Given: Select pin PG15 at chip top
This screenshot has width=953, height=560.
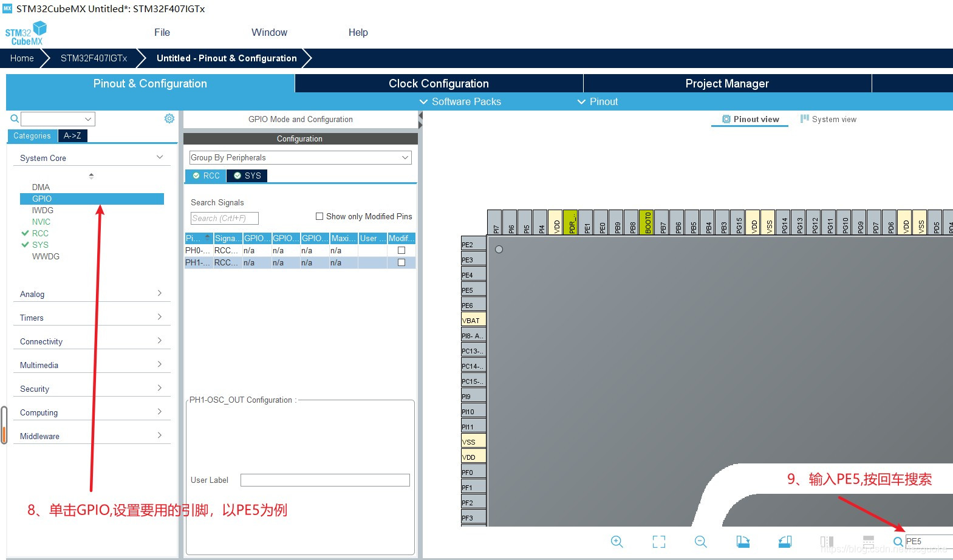Looking at the screenshot, I should tap(737, 222).
